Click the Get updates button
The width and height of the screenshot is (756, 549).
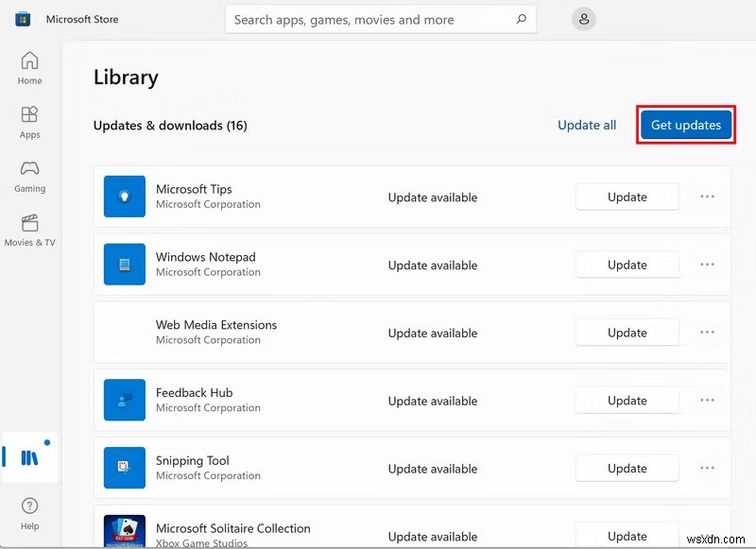pyautogui.click(x=685, y=124)
